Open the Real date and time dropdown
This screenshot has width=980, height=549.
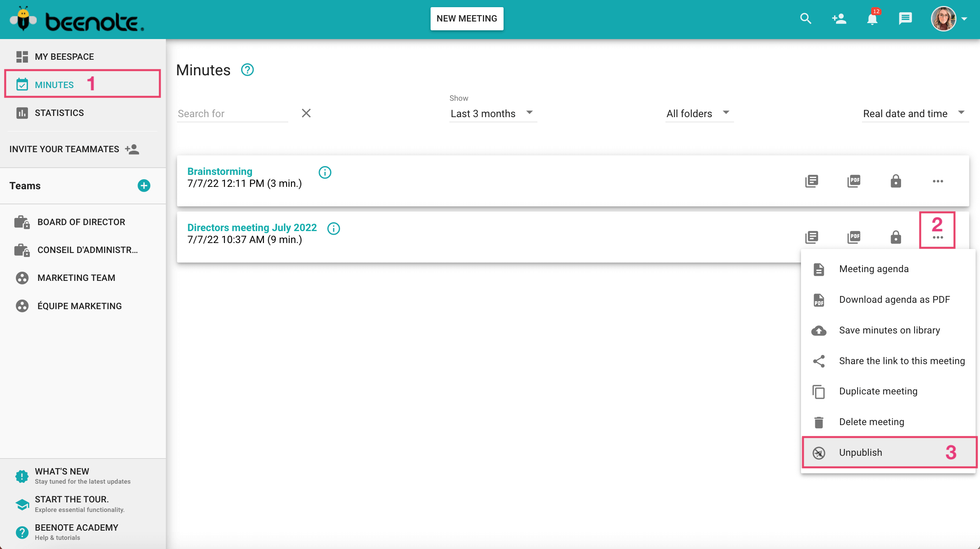[915, 114]
